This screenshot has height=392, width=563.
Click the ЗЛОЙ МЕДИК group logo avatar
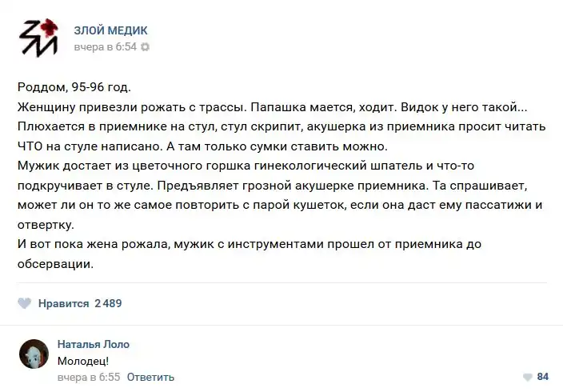pyautogui.click(x=38, y=38)
